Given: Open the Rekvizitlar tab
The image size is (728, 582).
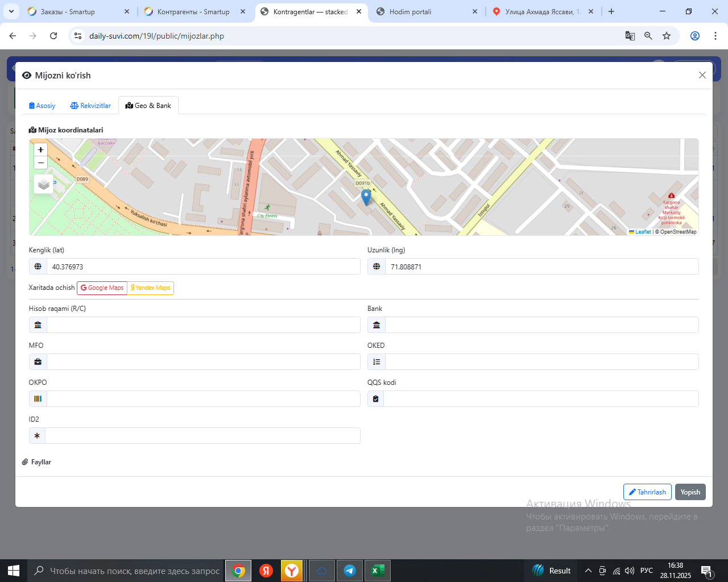Looking at the screenshot, I should (90, 106).
